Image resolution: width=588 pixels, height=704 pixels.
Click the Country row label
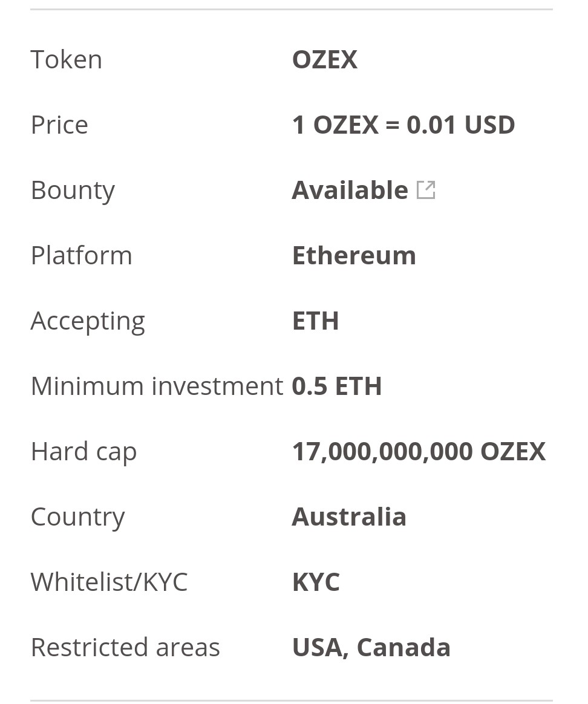click(x=77, y=517)
